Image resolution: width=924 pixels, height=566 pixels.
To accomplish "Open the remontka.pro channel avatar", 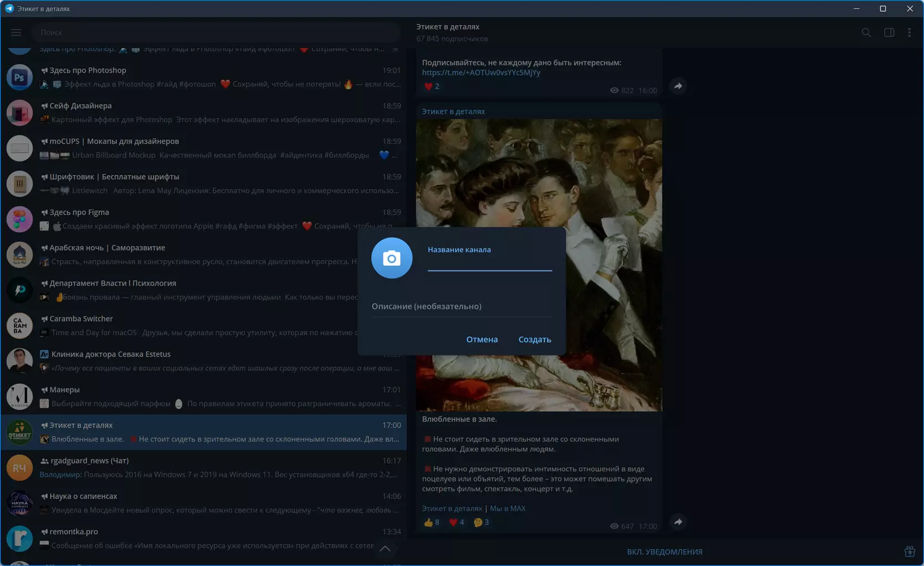I will coord(19,539).
